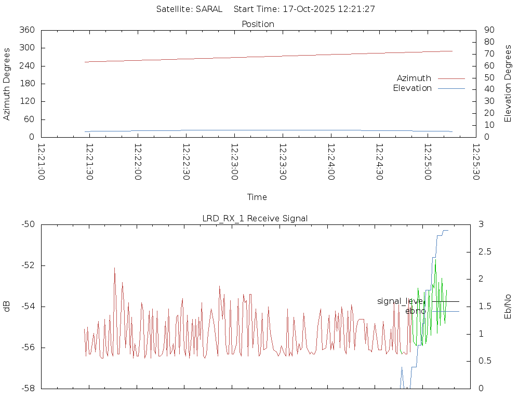Click the 360 tick on azimuth axis
This screenshot has height=399, width=532.
[26, 30]
